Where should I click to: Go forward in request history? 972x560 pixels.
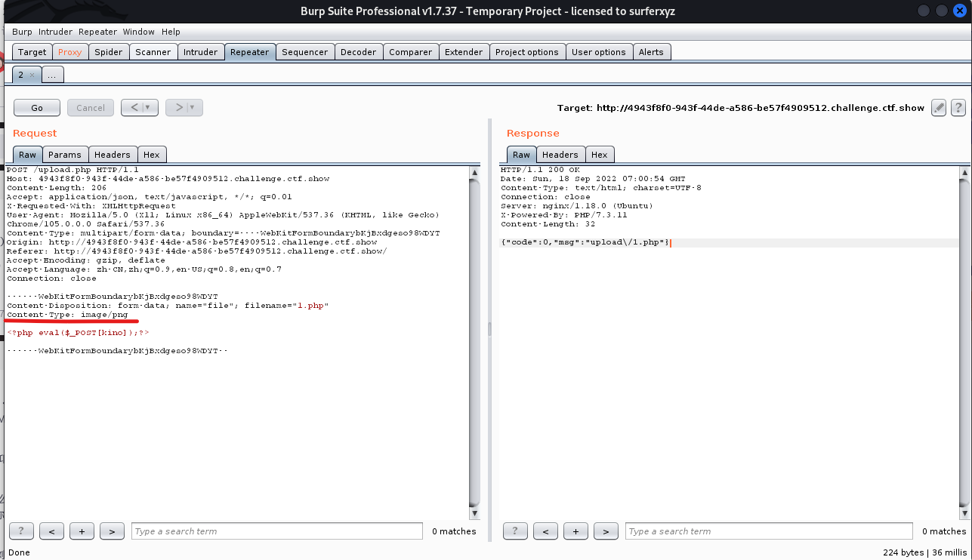[178, 107]
